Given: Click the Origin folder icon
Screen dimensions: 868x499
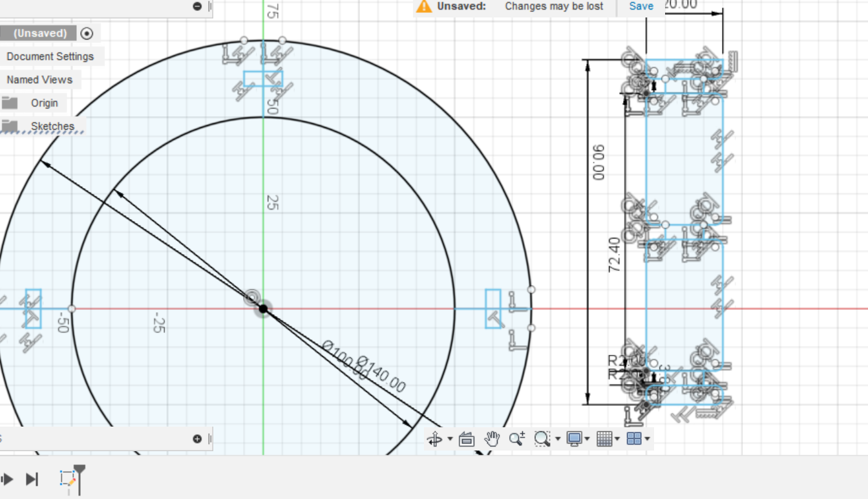Looking at the screenshot, I should (x=9, y=103).
